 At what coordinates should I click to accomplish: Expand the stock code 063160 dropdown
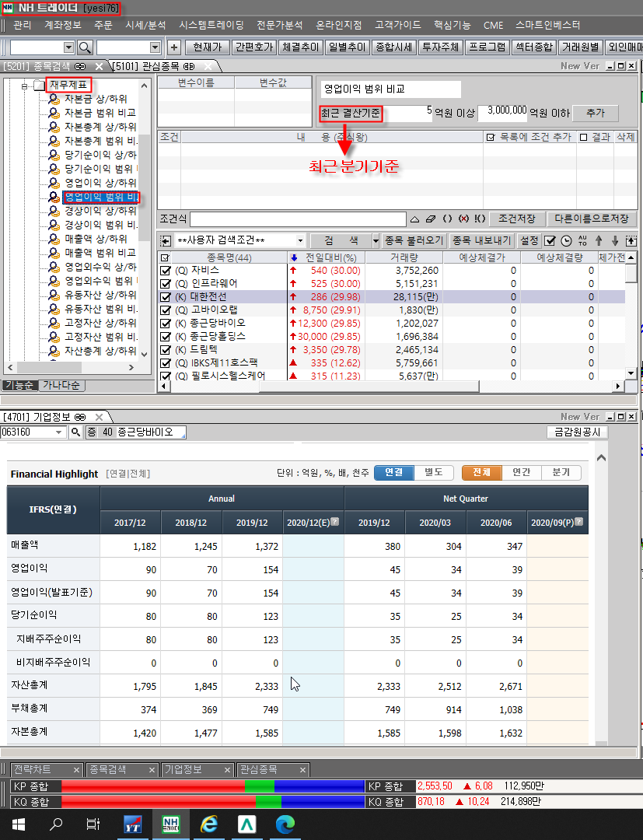coord(60,432)
